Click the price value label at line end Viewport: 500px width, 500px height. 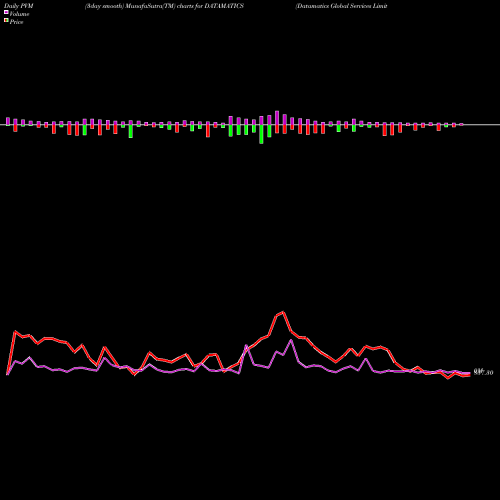483,372
